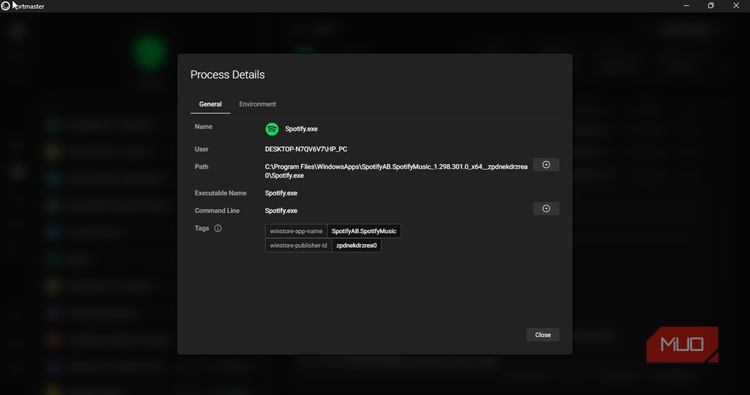
Task: Click the Command Line value Spotify.exe
Action: [281, 210]
